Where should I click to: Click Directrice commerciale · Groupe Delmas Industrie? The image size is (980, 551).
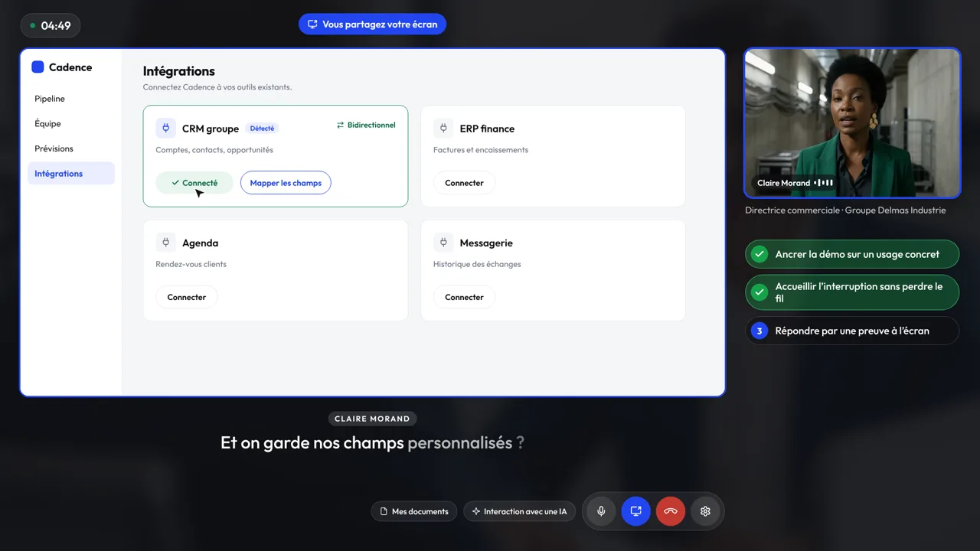845,210
